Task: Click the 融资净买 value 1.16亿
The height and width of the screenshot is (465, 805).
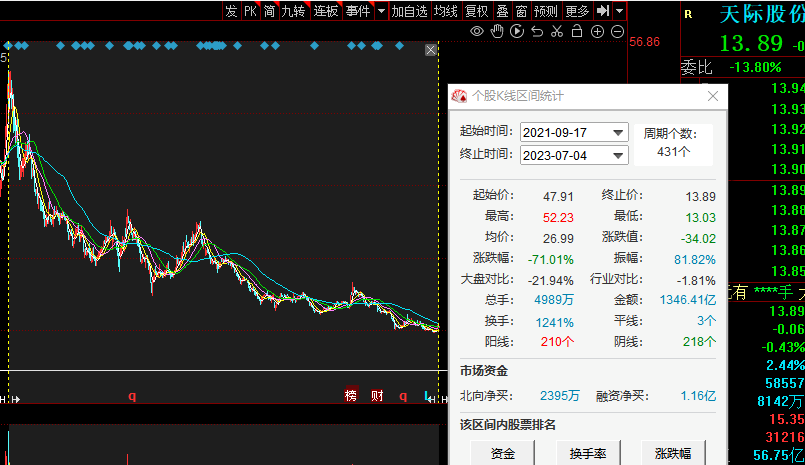Action: (x=698, y=396)
